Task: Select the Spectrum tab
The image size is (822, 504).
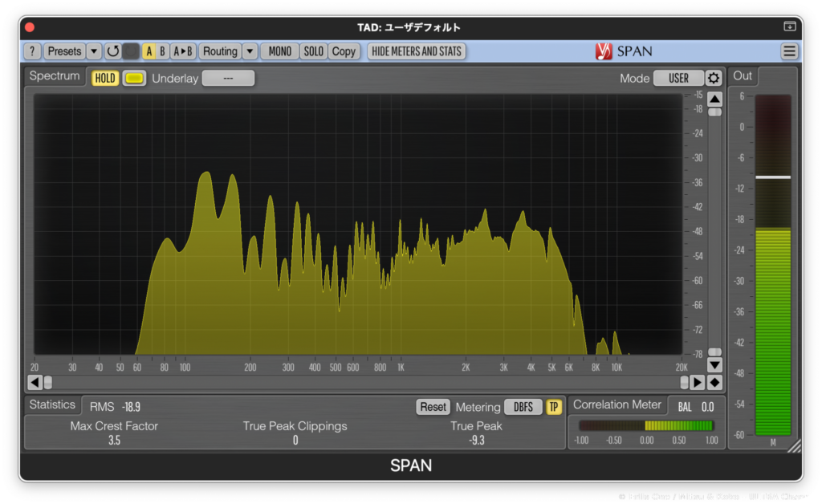Action: point(55,76)
